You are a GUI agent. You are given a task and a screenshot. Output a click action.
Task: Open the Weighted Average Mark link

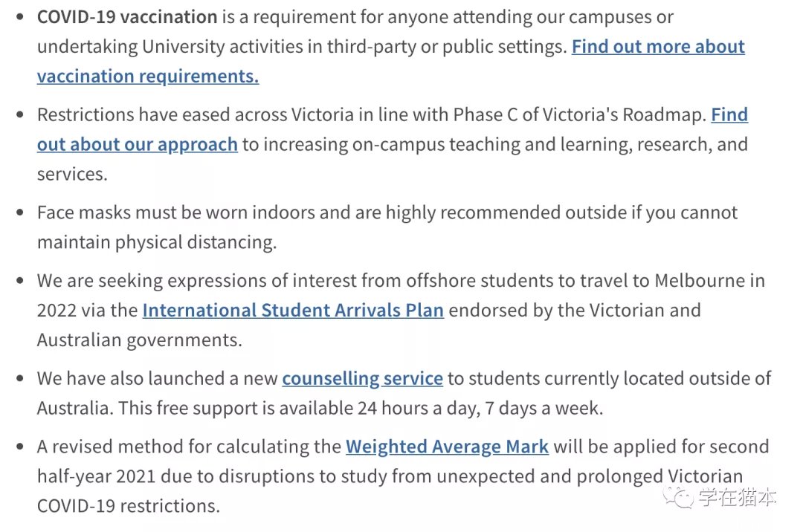click(447, 447)
